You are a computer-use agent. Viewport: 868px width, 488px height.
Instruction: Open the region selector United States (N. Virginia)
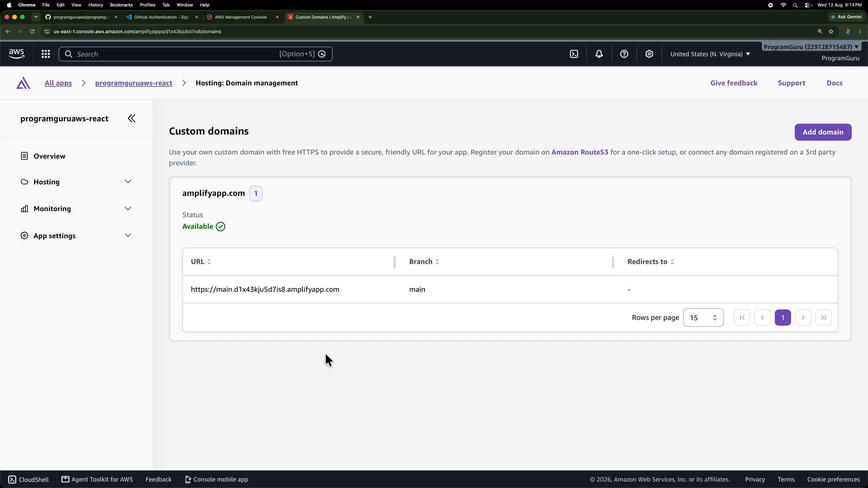pos(710,54)
